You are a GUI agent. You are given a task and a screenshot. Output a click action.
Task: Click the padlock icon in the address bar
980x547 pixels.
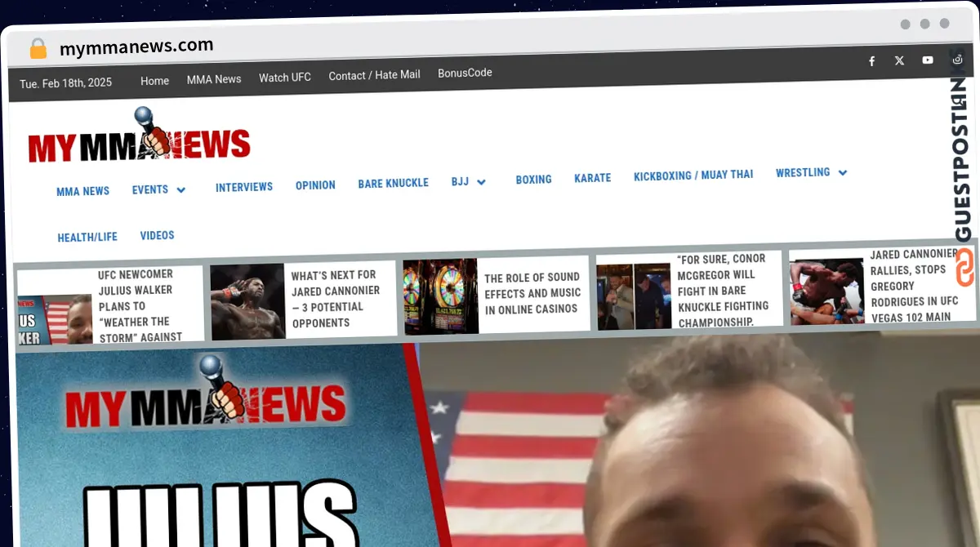38,48
